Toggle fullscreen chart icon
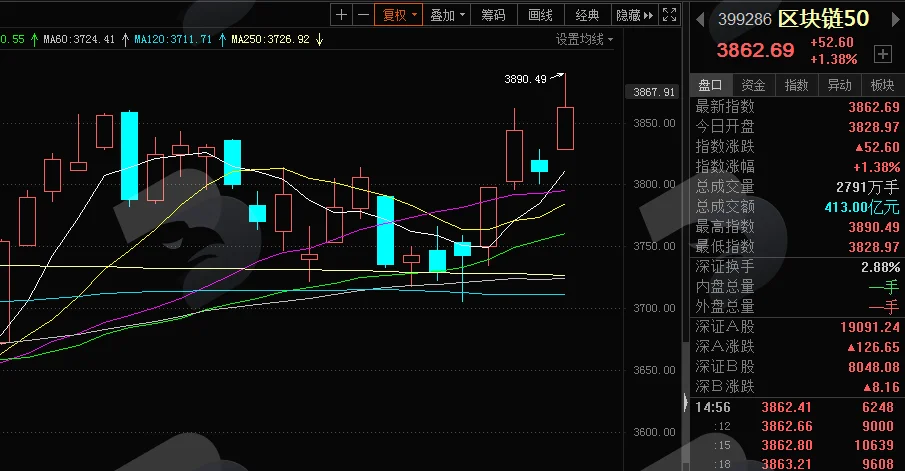The width and height of the screenshot is (905, 471). click(669, 15)
